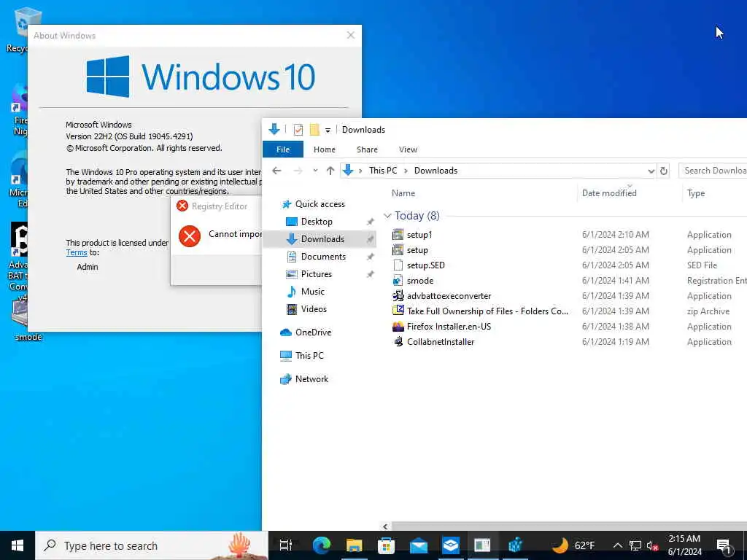This screenshot has height=560, width=747.
Task: Click the taskbar search box
Action: coord(152,545)
